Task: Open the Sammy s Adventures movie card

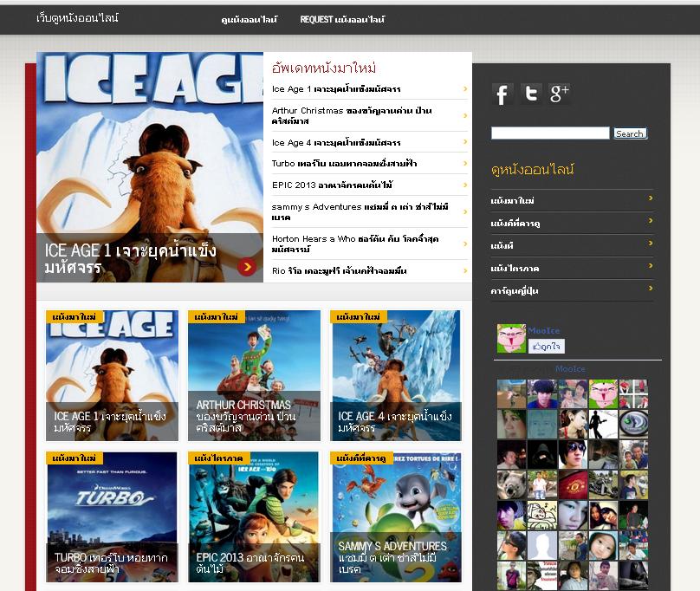Action: 396,516
